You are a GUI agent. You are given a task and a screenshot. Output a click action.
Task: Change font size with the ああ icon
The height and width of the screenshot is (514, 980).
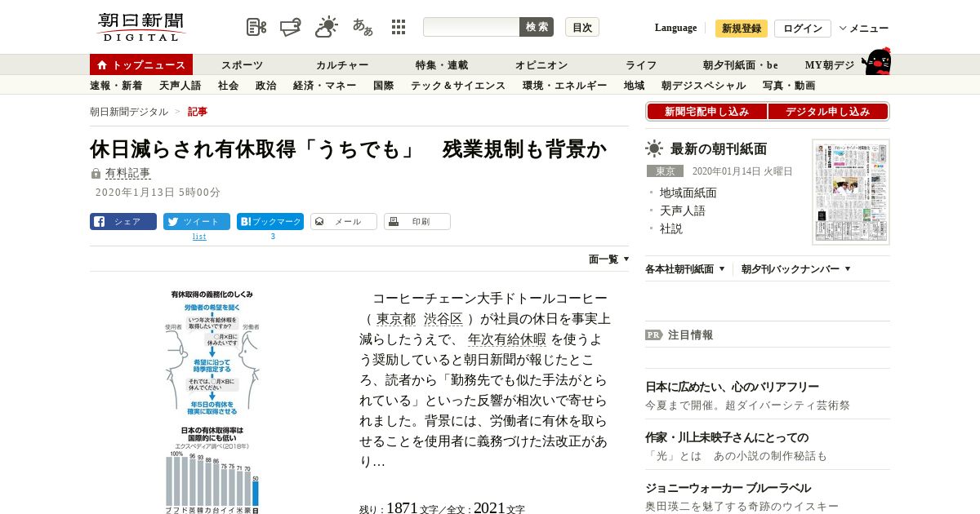[363, 27]
